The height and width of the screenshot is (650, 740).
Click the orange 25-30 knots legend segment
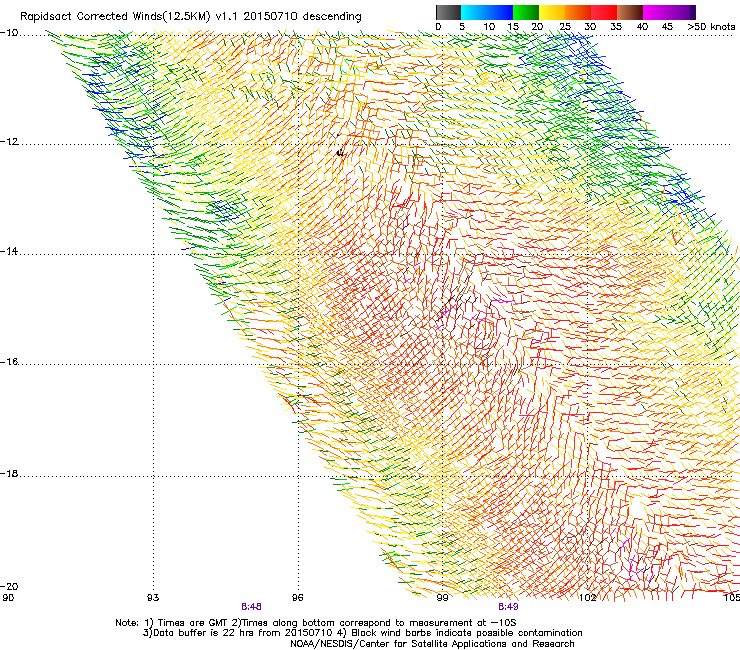578,12
